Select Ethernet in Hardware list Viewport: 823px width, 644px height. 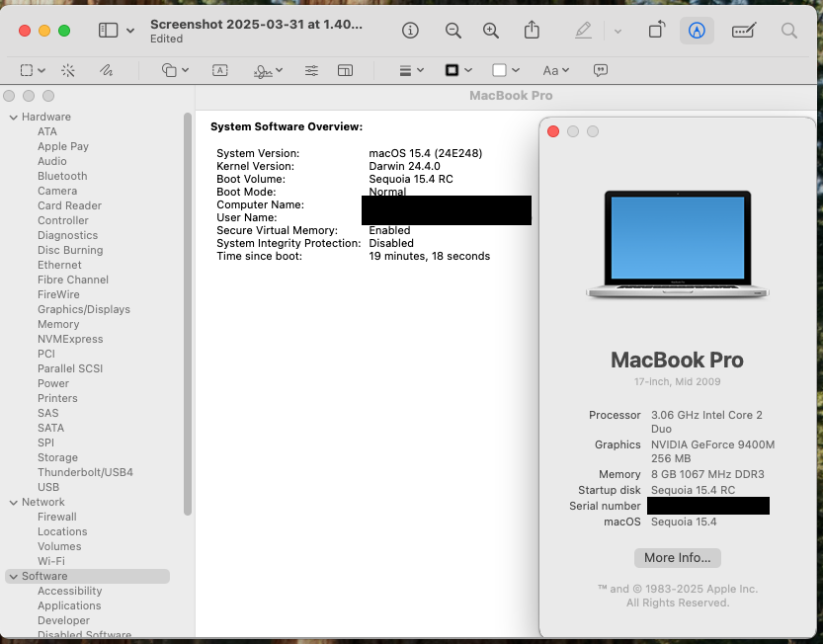(x=59, y=265)
